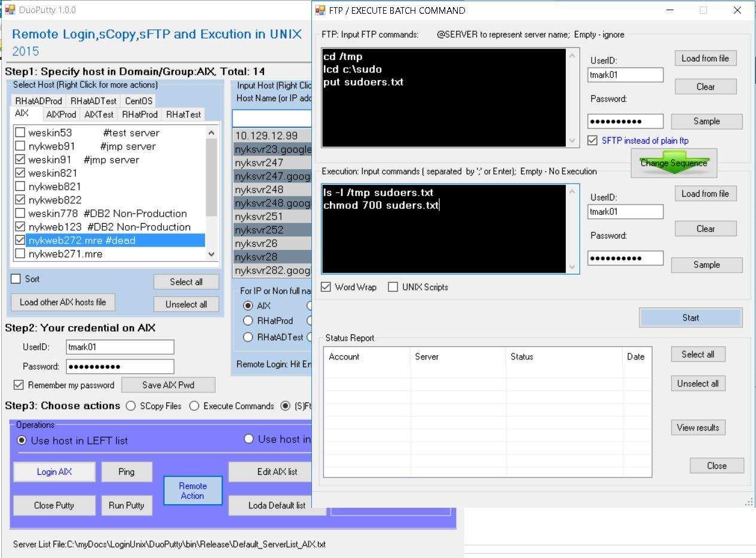Uncheck nykweb272.mre #dead checkbox
Viewport: 756px width, 558px height.
click(x=20, y=240)
